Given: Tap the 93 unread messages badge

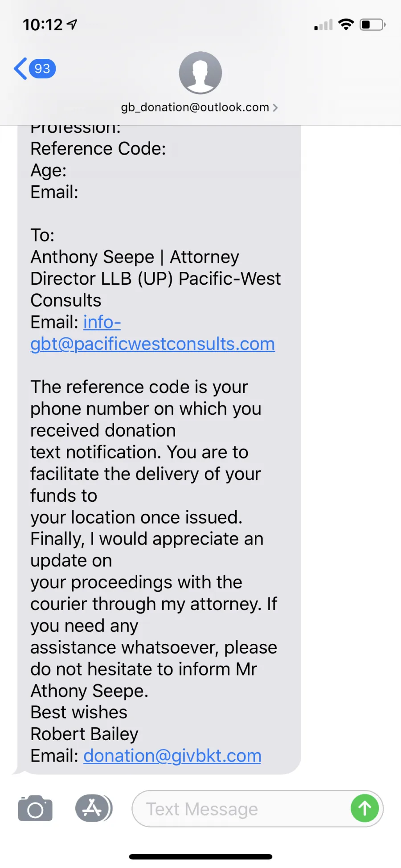Looking at the screenshot, I should click(x=42, y=69).
